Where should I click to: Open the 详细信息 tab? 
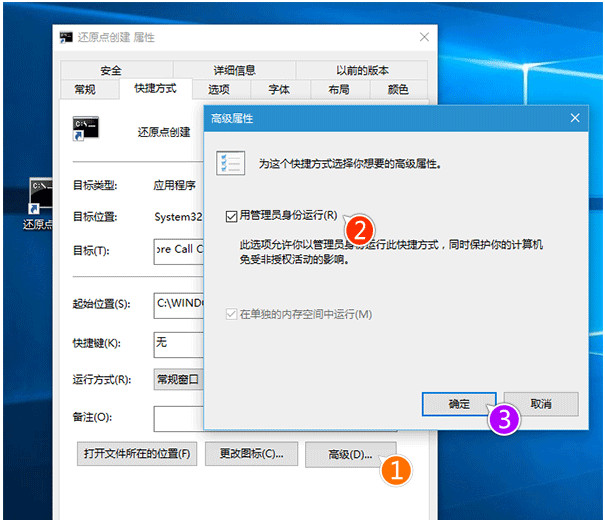(x=234, y=70)
